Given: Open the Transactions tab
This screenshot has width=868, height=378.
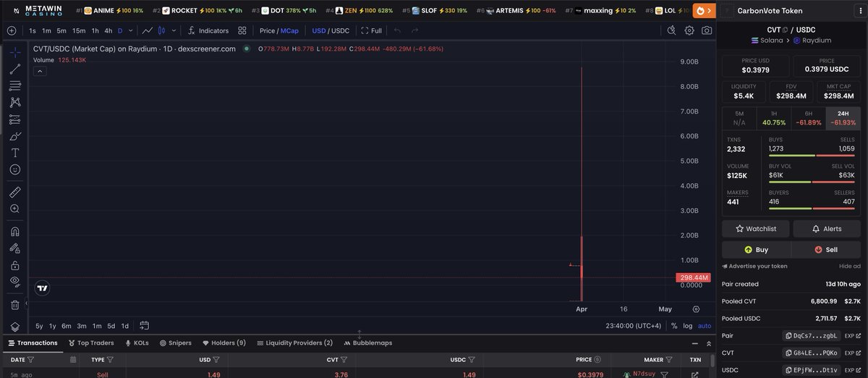Looking at the screenshot, I should click(x=33, y=343).
